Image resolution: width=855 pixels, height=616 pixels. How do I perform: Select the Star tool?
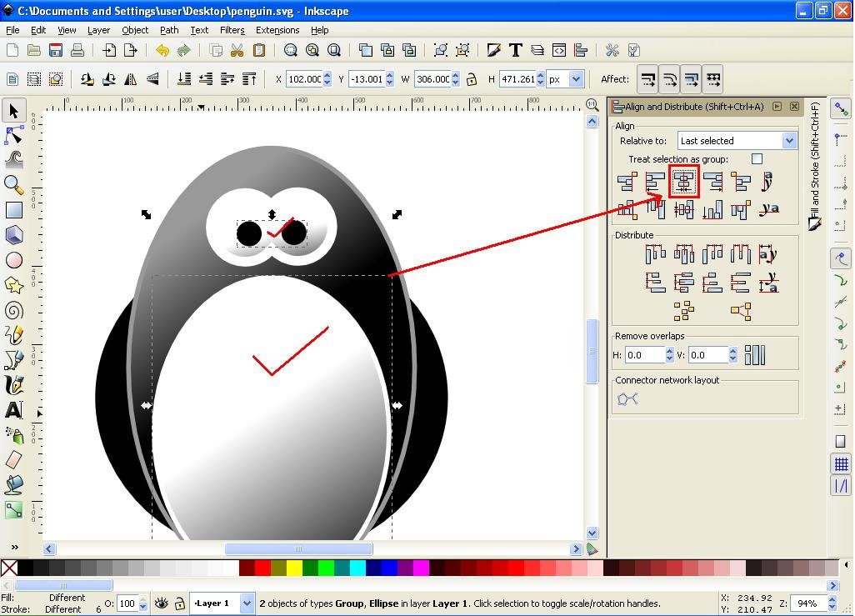point(12,285)
